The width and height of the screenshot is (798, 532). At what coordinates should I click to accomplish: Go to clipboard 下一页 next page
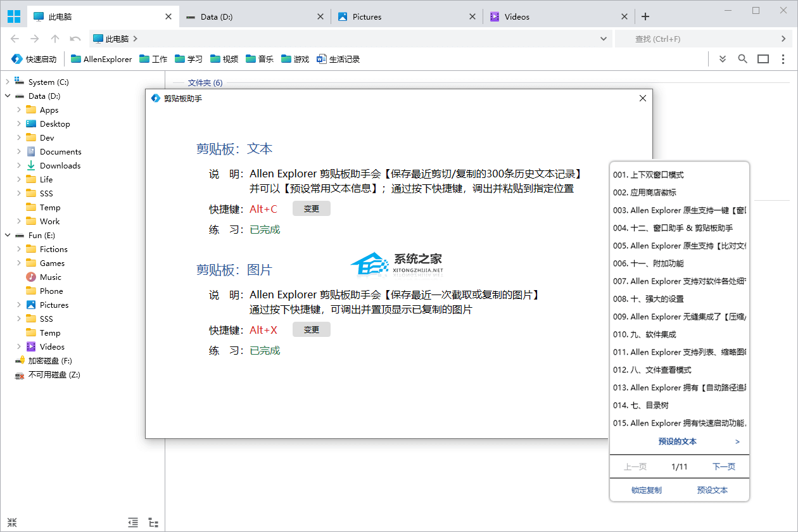click(x=724, y=467)
